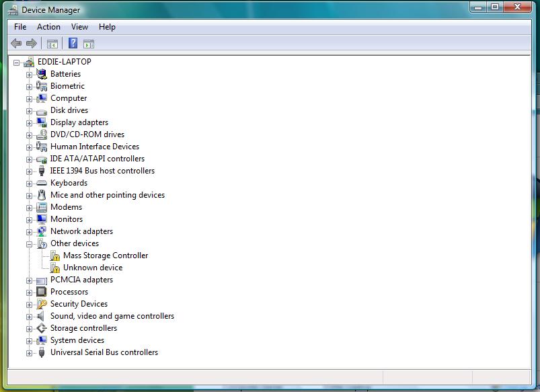Click the Sound, video and game controllers speaker icon
Screen dimensions: 540x392
(41, 316)
